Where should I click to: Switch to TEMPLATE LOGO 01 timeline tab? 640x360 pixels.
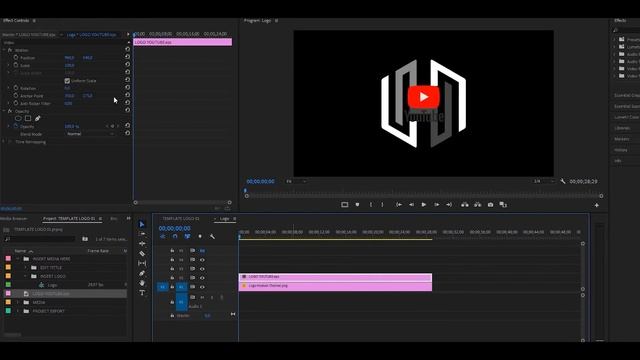(x=181, y=219)
